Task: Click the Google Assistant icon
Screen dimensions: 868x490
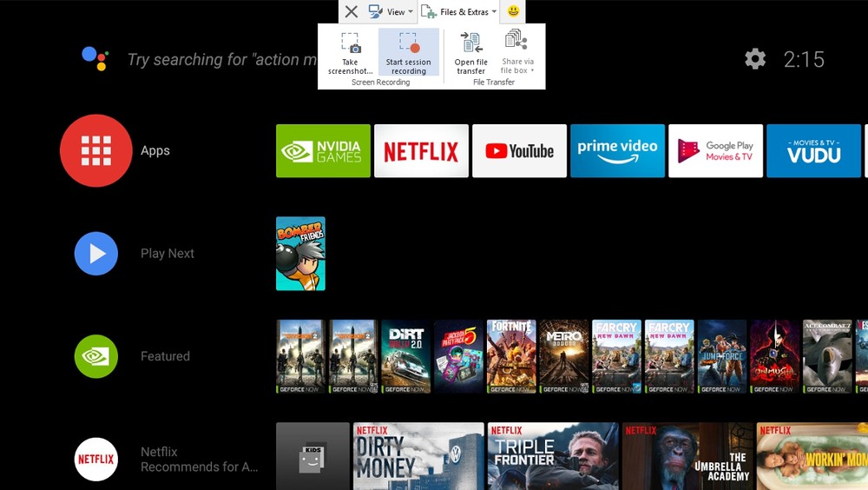Action: click(95, 59)
